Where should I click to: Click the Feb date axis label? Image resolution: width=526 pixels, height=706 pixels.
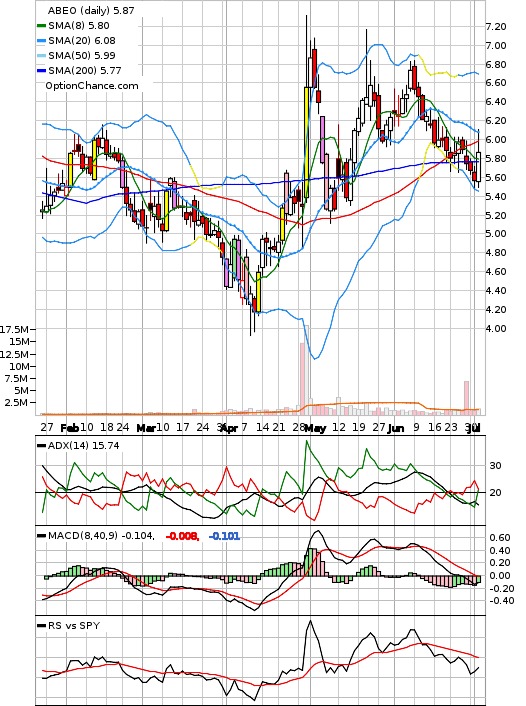pyautogui.click(x=70, y=428)
